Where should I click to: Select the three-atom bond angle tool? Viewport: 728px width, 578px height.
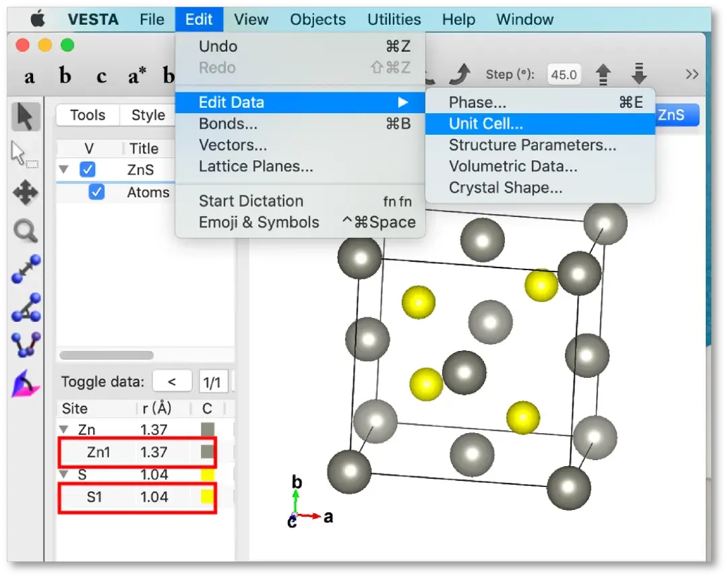tap(26, 308)
